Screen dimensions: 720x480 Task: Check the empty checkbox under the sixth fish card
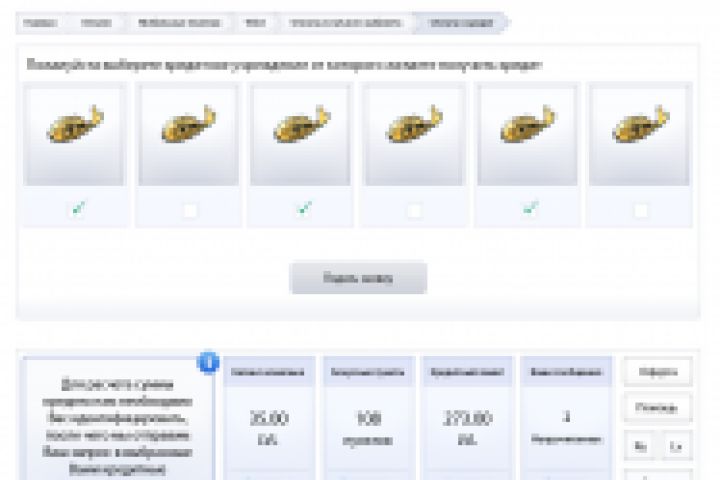coord(641,211)
